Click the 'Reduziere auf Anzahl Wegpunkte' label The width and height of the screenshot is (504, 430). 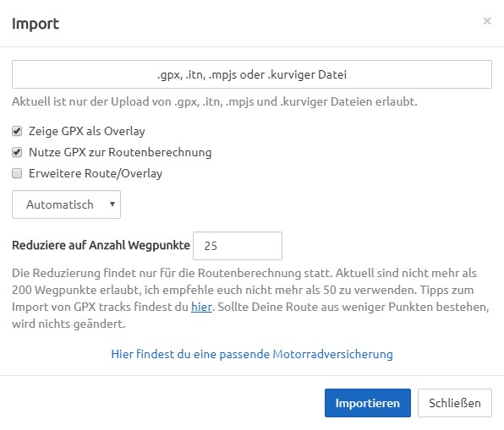click(x=101, y=245)
